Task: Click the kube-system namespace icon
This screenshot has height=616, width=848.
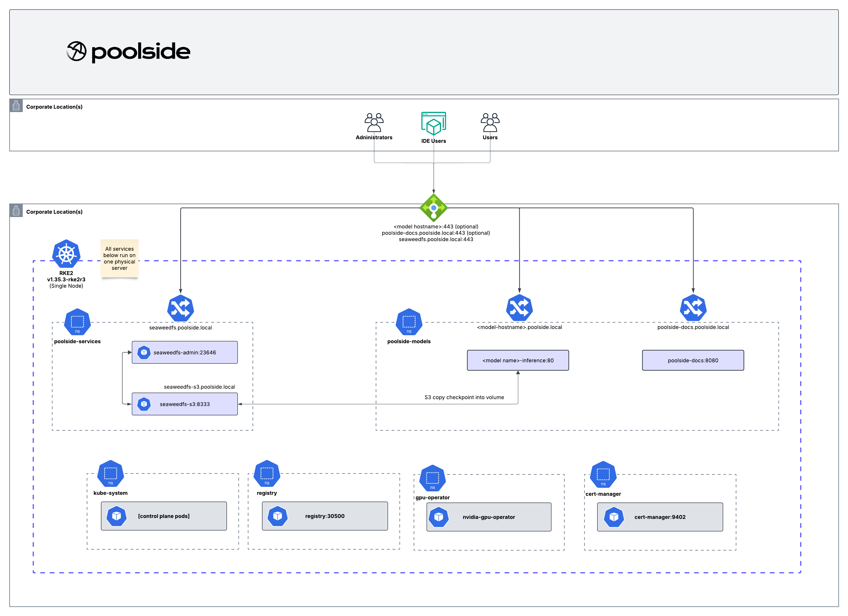Action: coord(111,474)
